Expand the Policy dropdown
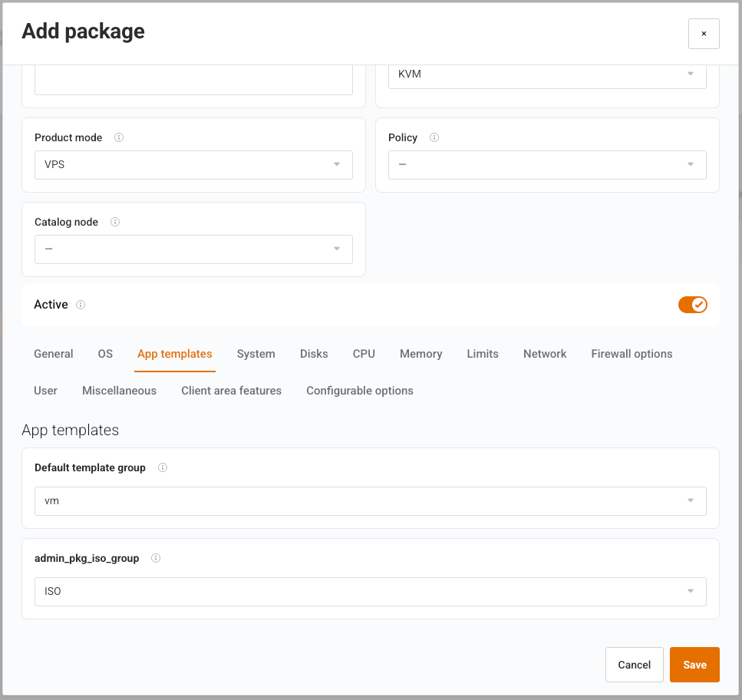Screen dimensions: 742x700 [547, 165]
